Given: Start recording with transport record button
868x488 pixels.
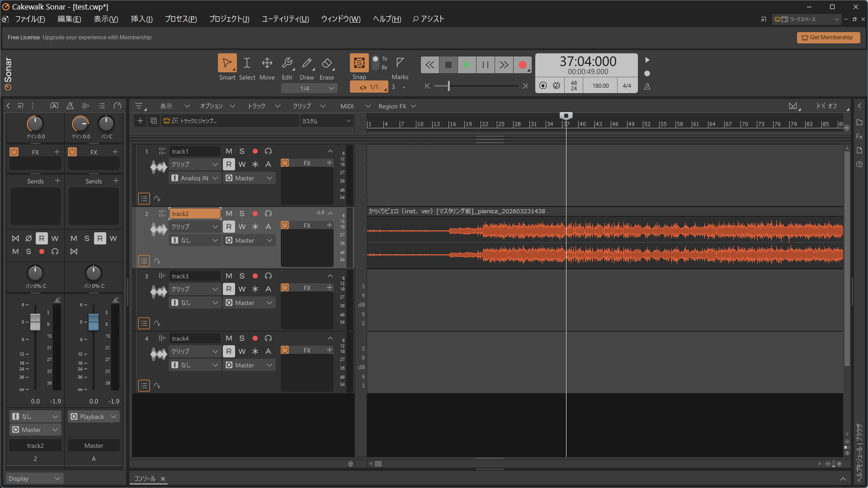Looking at the screenshot, I should point(523,65).
